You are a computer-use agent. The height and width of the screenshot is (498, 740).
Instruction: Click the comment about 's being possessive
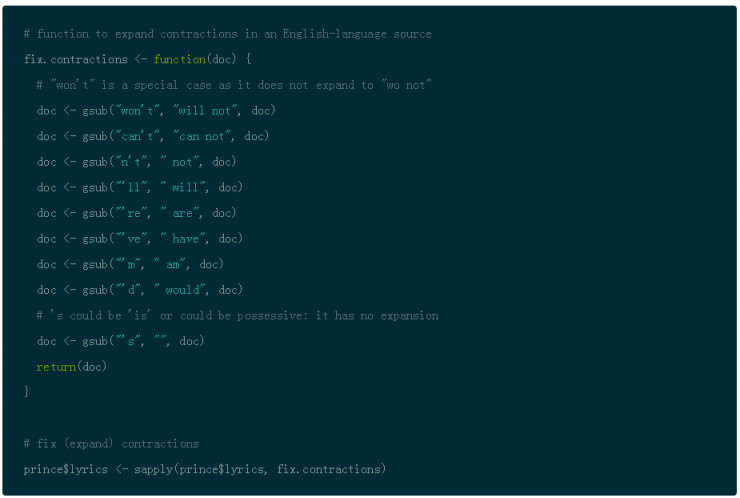[x=237, y=316]
